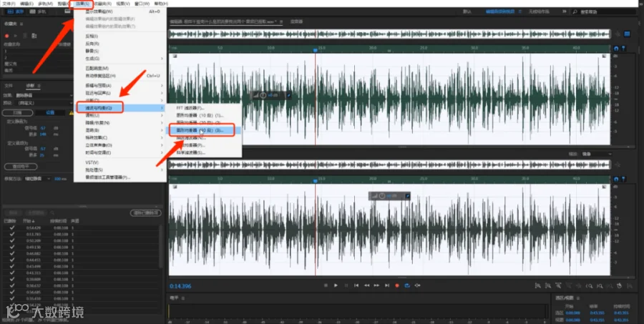Viewport: 644px width, 324px height.
Task: Click the red Record button in transport bar
Action: click(x=396, y=285)
